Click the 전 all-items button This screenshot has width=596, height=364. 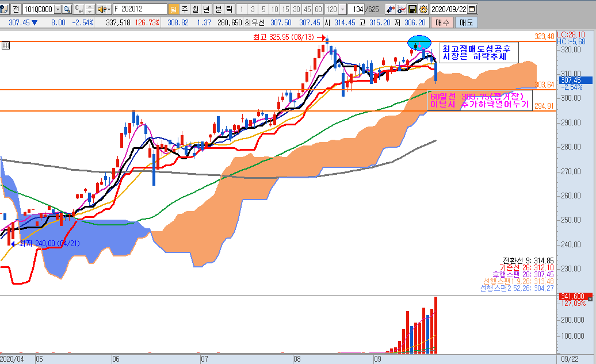click(16, 9)
